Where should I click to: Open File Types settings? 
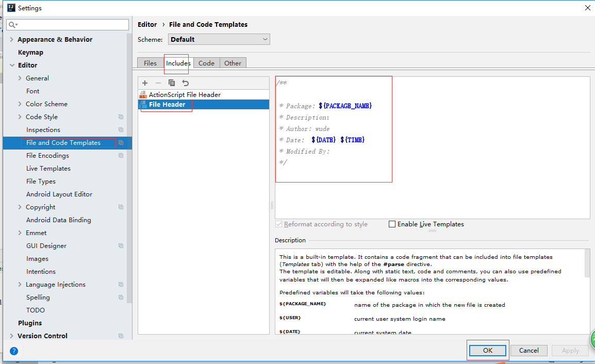[41, 181]
